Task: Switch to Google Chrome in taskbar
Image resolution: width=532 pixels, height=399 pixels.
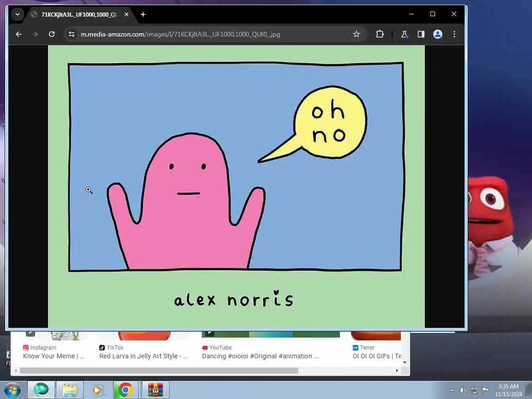Action: tap(126, 390)
